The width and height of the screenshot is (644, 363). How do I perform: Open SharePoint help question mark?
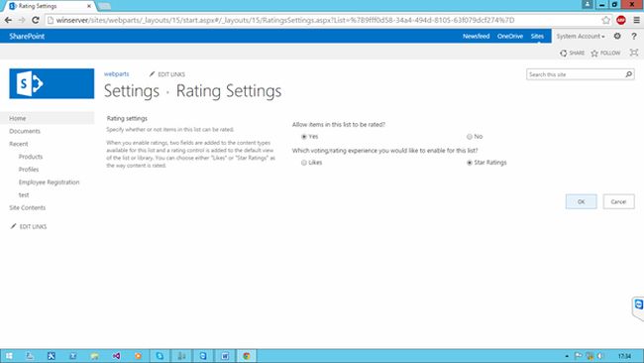(x=634, y=36)
